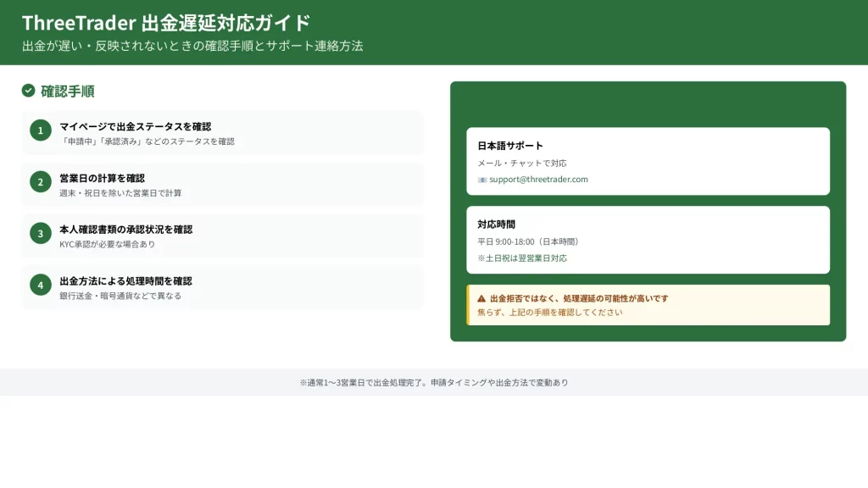868x488 pixels.
Task: Click the footer note about 通常1〜3営業日
Action: 433,382
